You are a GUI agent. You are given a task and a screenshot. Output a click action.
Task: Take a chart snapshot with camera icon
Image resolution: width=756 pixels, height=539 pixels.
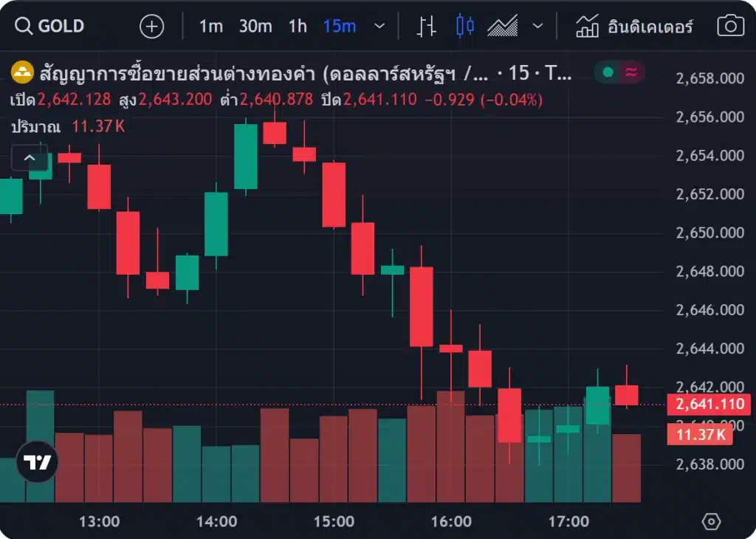click(x=730, y=27)
